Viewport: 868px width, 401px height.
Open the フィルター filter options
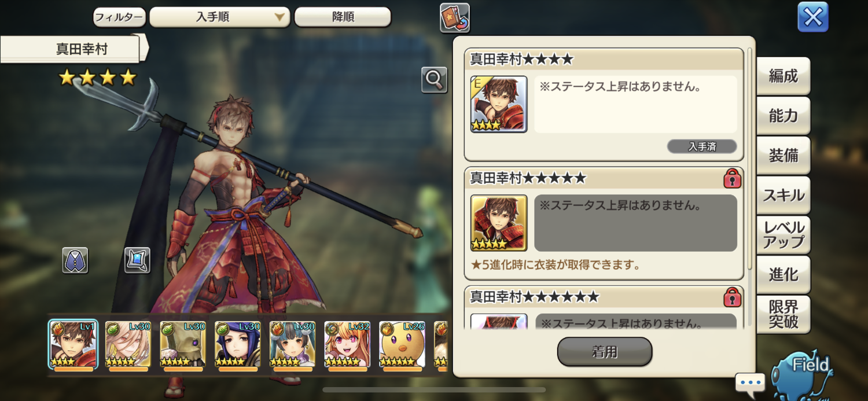pos(119,17)
